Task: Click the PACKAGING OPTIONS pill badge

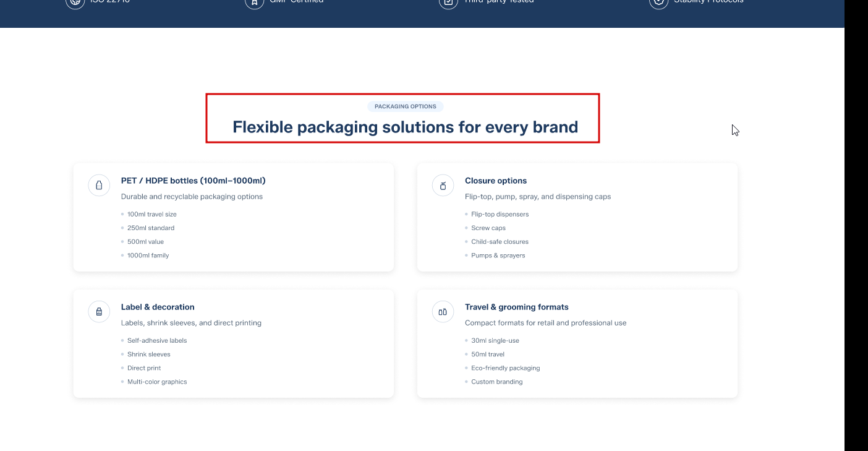Action: click(x=405, y=106)
